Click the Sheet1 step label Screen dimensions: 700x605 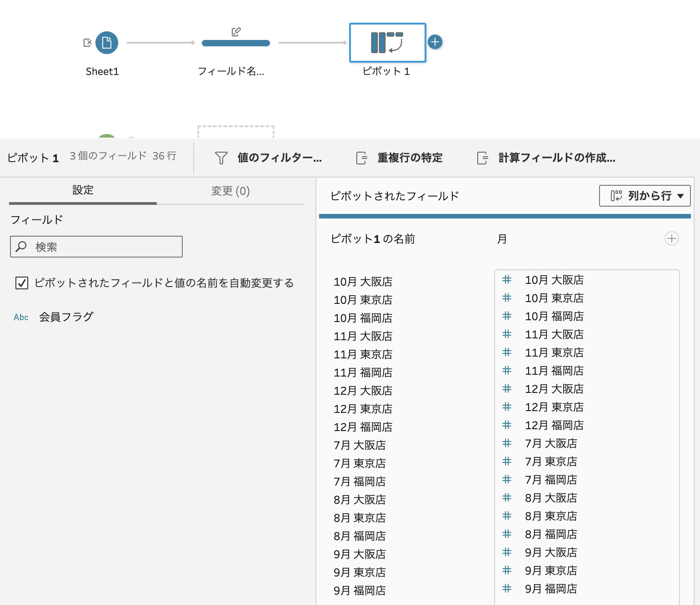point(102,71)
